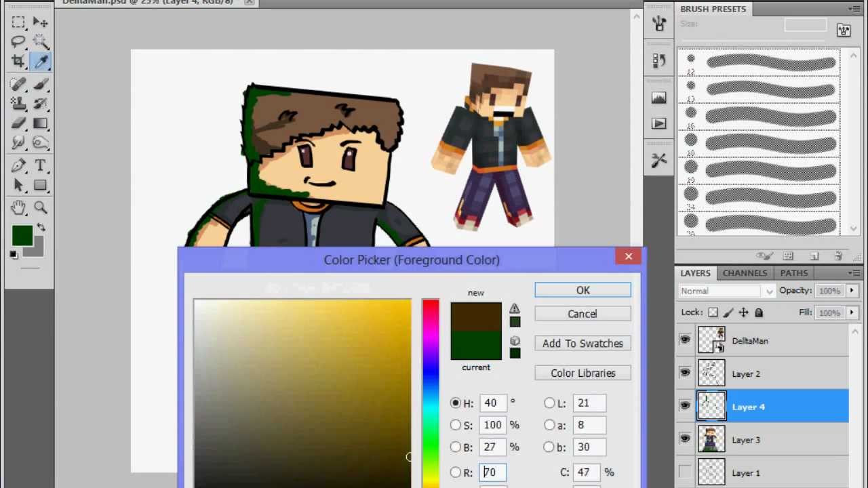This screenshot has width=868, height=488.
Task: Open the Tool Presets panel icon
Action: 659,161
